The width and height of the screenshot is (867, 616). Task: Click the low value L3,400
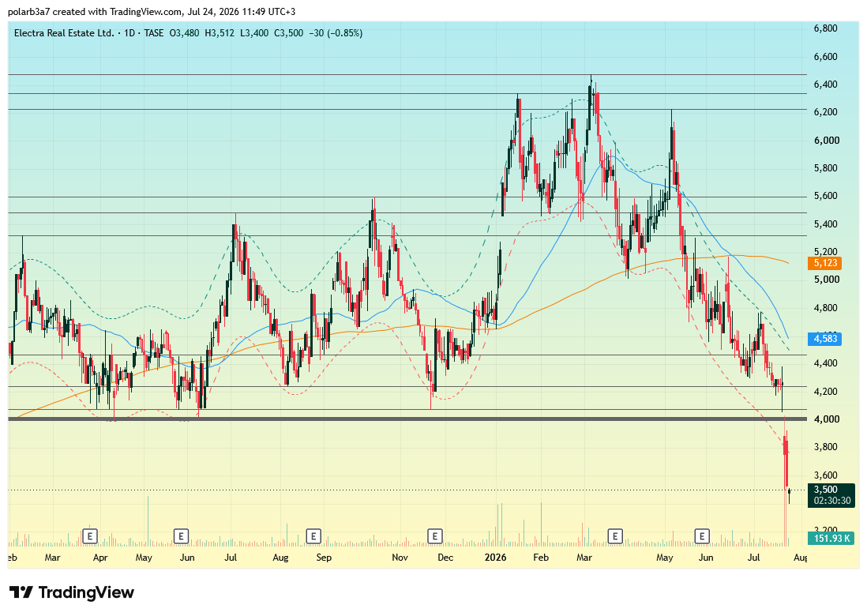pos(254,33)
